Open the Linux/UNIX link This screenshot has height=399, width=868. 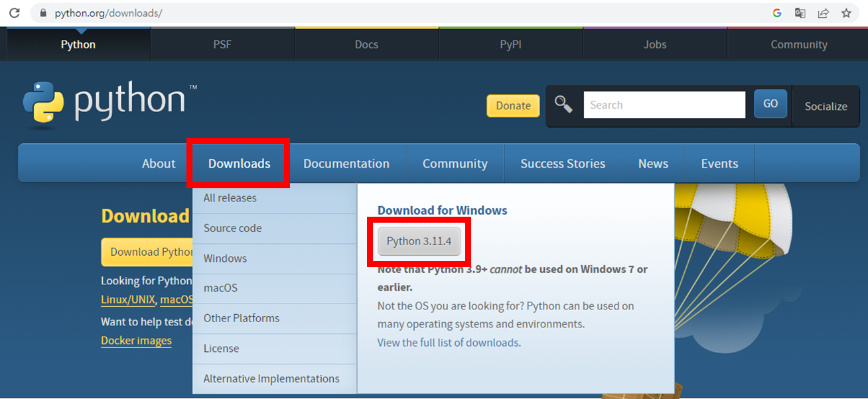[128, 300]
